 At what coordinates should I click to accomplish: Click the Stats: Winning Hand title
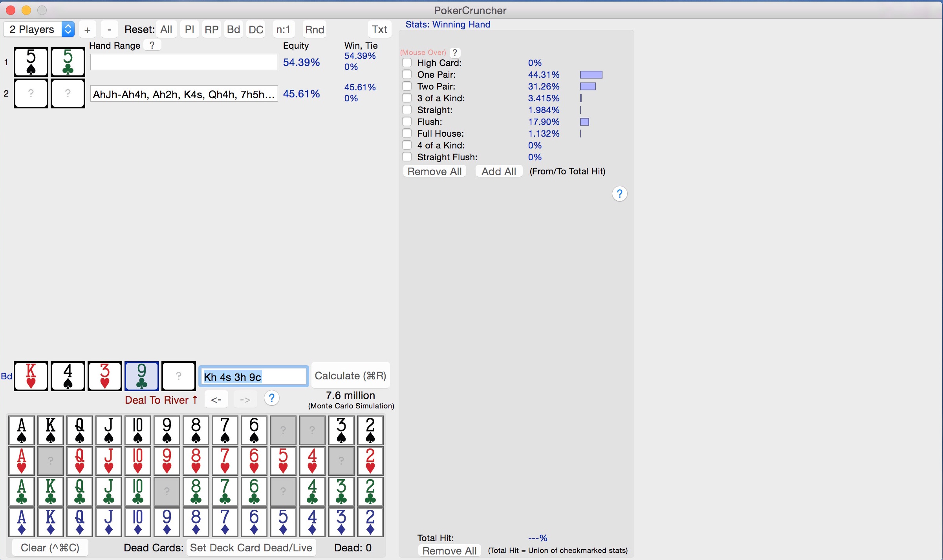tap(448, 24)
